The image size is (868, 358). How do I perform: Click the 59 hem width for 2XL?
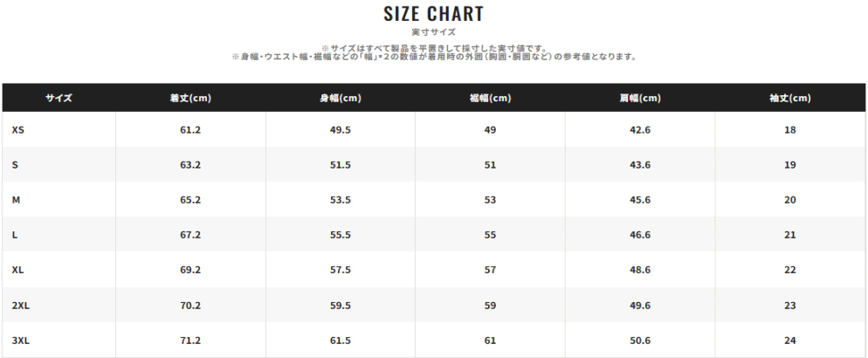(x=490, y=306)
